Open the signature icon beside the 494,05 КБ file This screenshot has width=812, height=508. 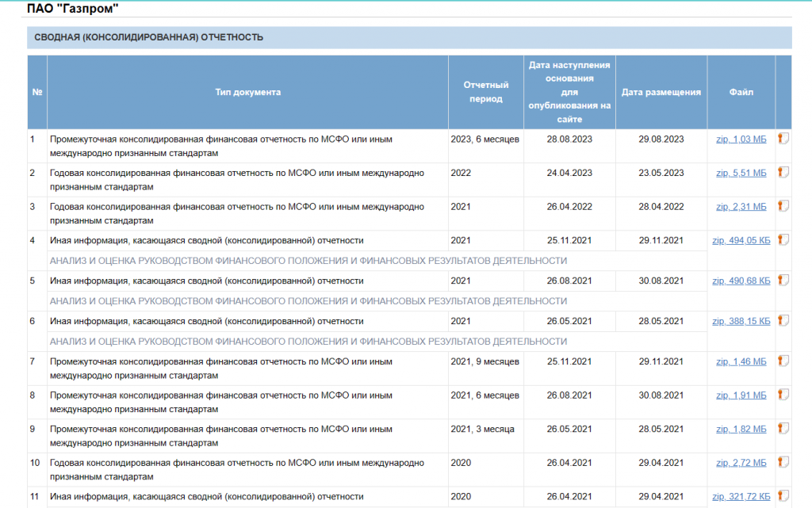[783, 239]
